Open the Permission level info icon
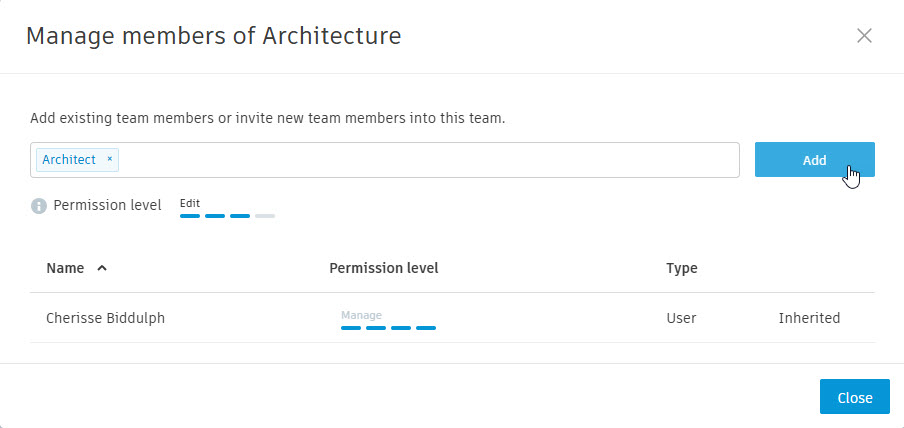 (39, 206)
